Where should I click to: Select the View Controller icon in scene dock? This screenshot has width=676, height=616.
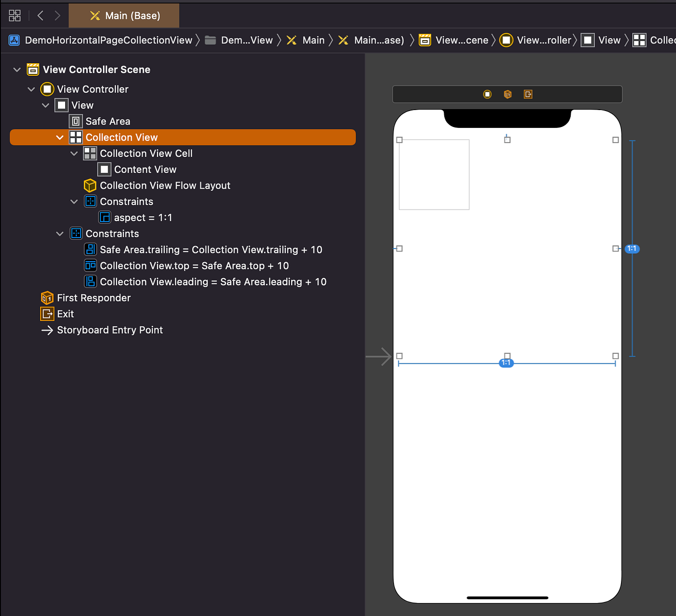[487, 94]
